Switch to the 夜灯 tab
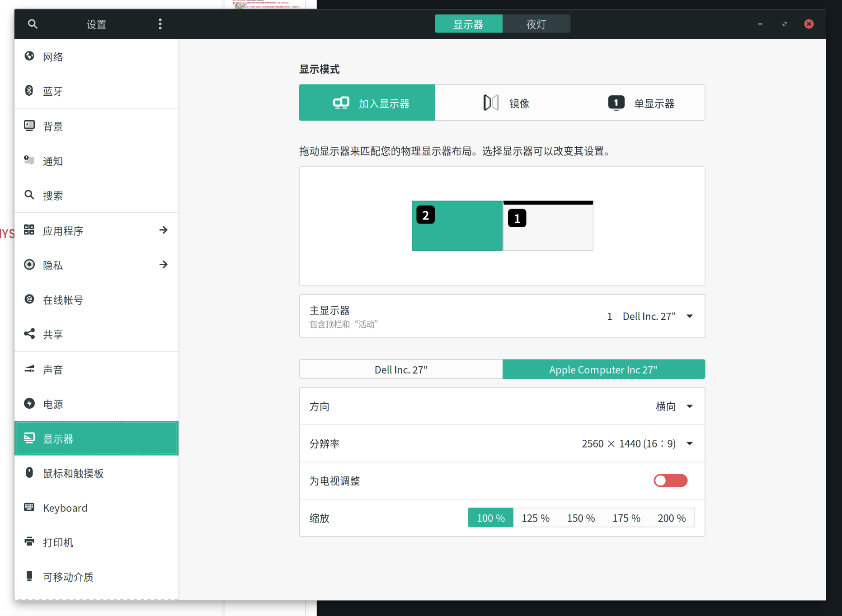The height and width of the screenshot is (616, 842). coord(536,23)
